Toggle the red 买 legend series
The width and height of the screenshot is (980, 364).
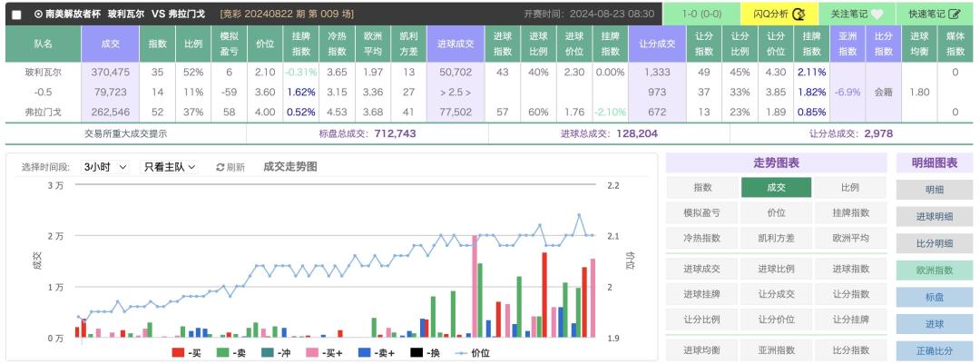[x=186, y=353]
